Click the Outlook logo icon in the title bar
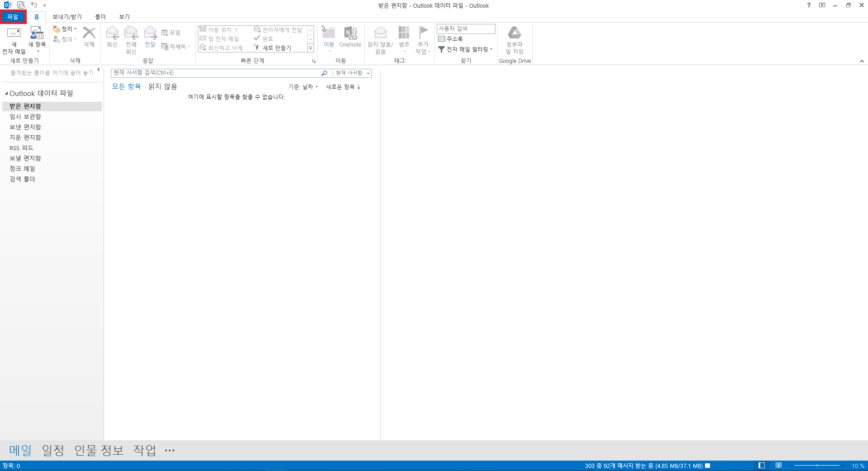The width and height of the screenshot is (868, 471). point(8,5)
